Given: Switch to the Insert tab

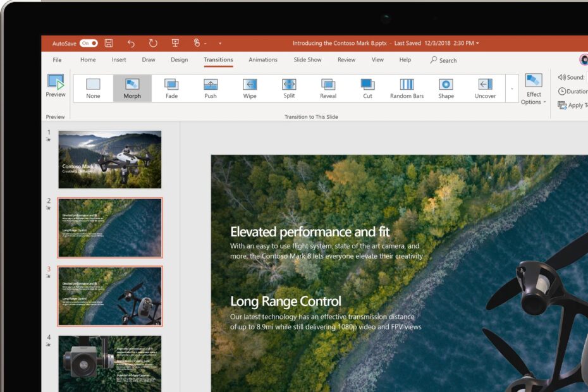Looking at the screenshot, I should coord(119,59).
